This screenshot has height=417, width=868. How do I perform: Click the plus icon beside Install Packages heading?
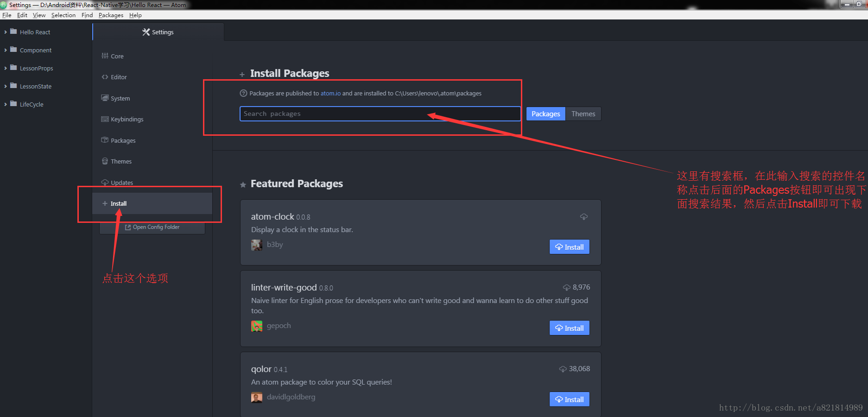[242, 74]
